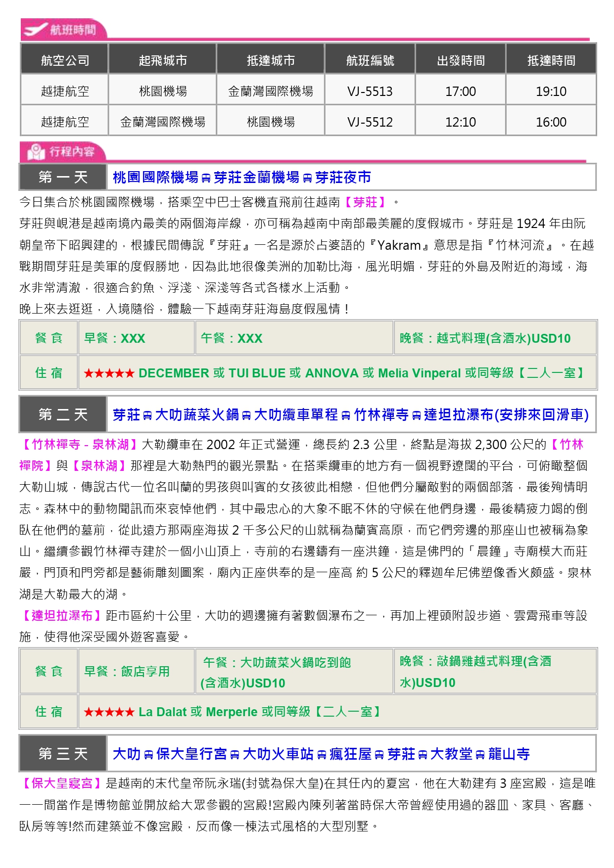Image resolution: width=614 pixels, height=868 pixels.
Task: Click 晚餐：越式料理(含酒水)USD10 cell
Action: [x=495, y=338]
